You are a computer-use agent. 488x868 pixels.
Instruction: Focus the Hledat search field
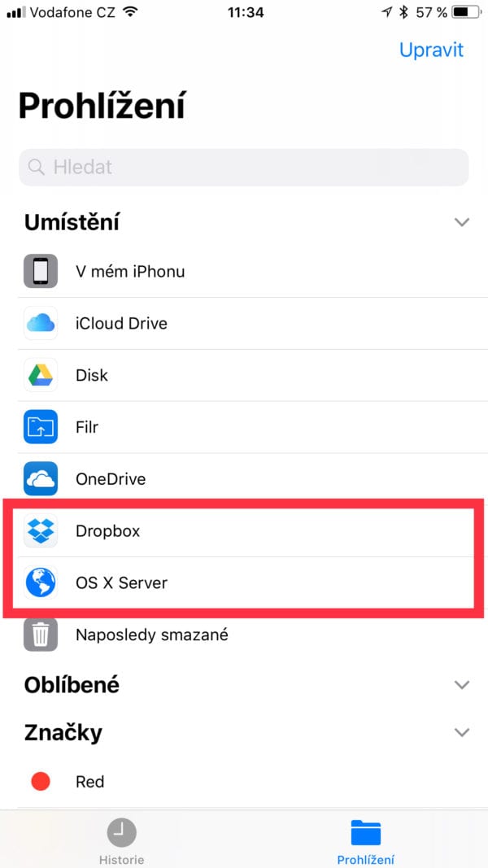click(x=243, y=168)
